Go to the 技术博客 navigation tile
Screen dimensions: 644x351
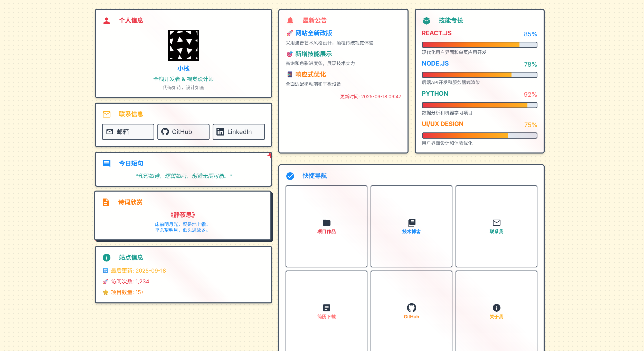coord(411,226)
